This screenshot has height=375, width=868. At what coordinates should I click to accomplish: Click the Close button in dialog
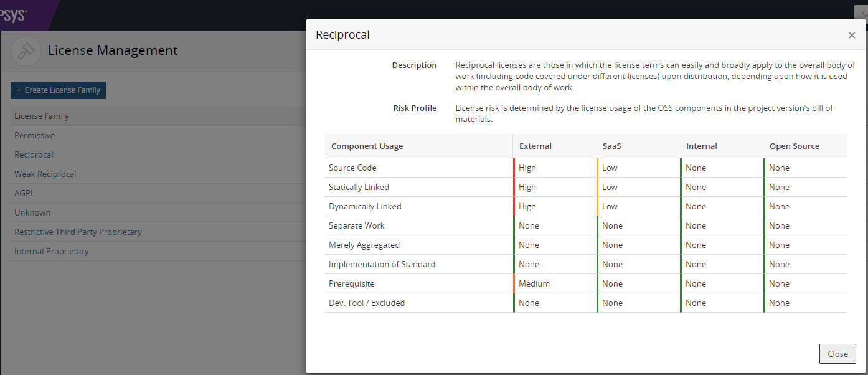click(837, 354)
